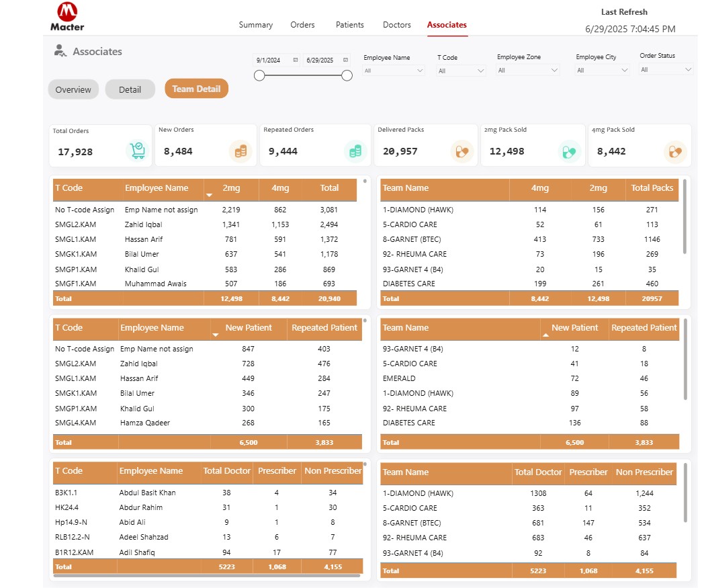The image size is (704, 588).
Task: Click the Associates person icon
Action: 60,50
